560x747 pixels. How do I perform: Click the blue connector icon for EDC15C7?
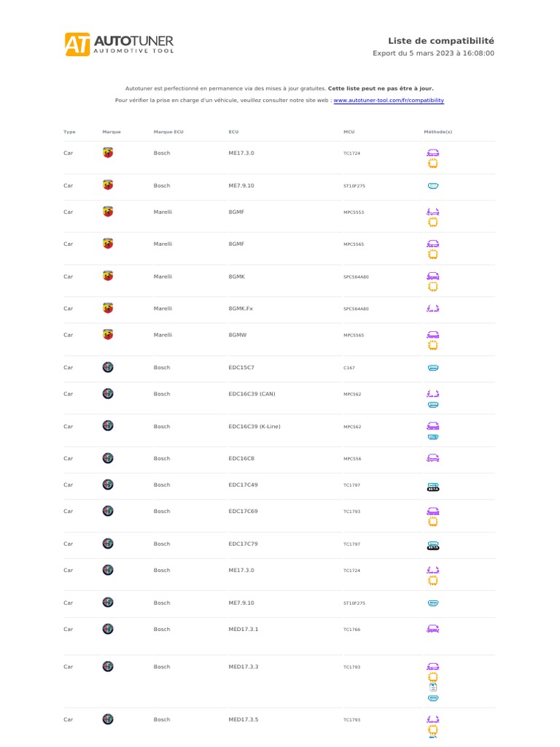pos(432,368)
